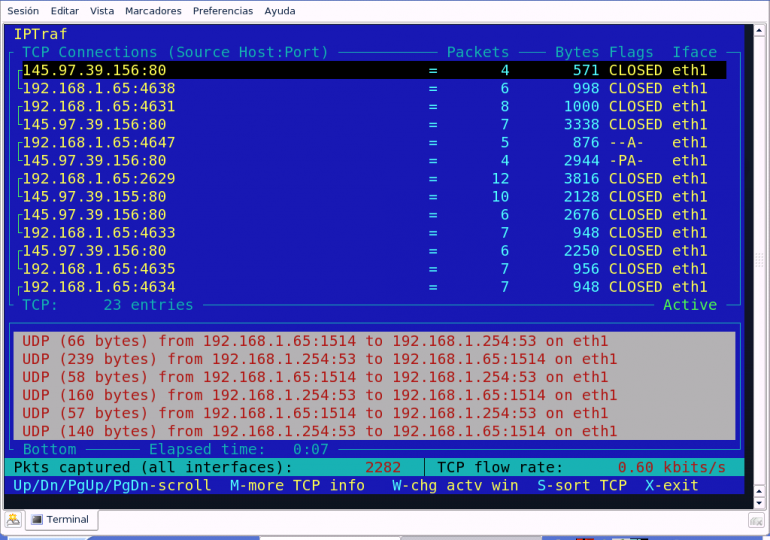Click the 'TCP: 23 entries' status text
The width and height of the screenshot is (770, 540).
108,305
